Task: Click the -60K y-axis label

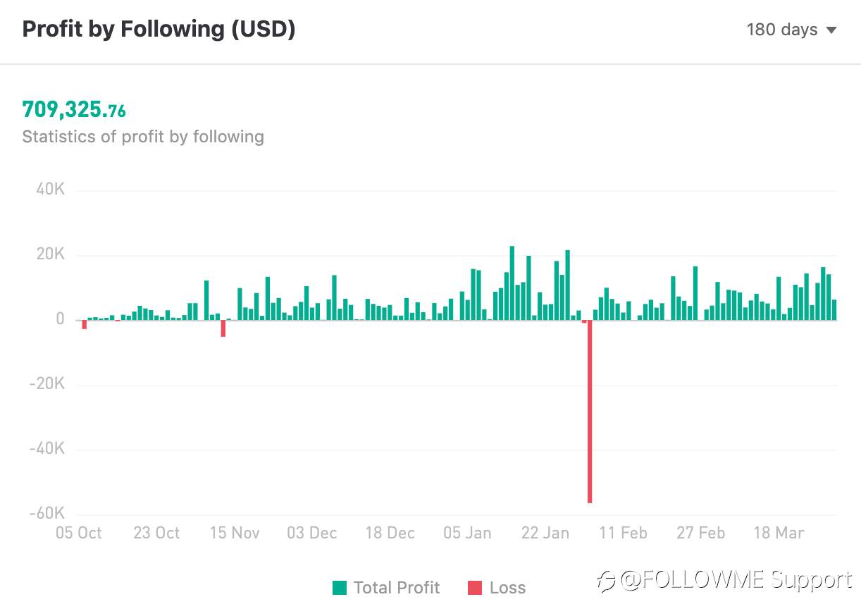Action: coord(47,513)
